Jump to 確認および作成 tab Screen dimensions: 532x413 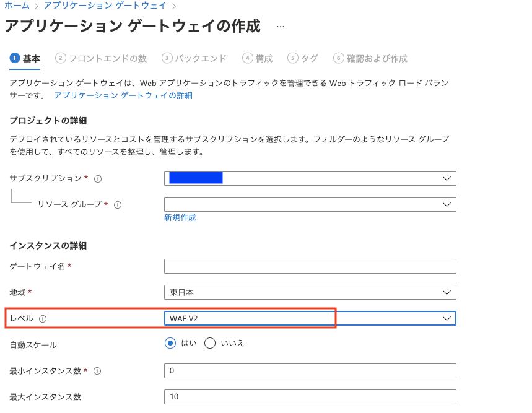coord(370,58)
